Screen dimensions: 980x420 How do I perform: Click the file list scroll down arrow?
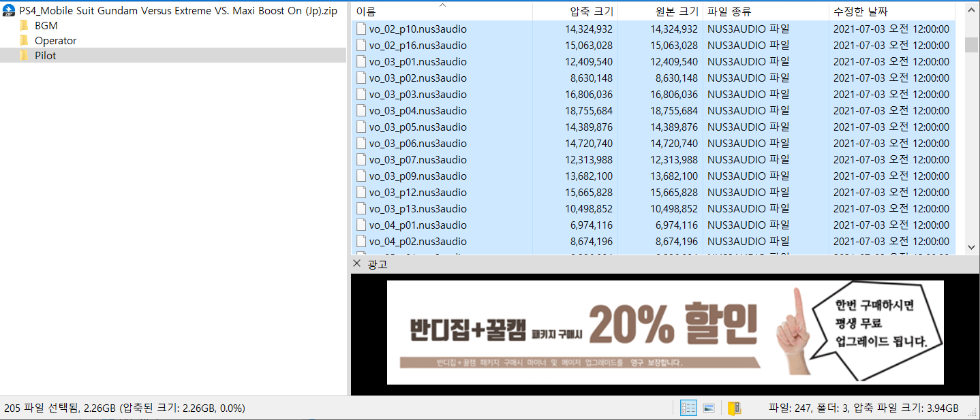(x=971, y=248)
